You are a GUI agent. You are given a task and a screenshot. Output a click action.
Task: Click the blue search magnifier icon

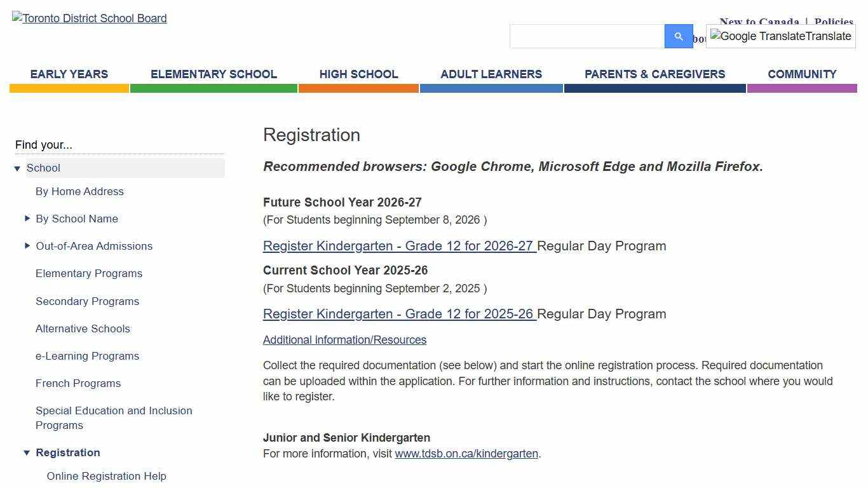click(x=678, y=36)
